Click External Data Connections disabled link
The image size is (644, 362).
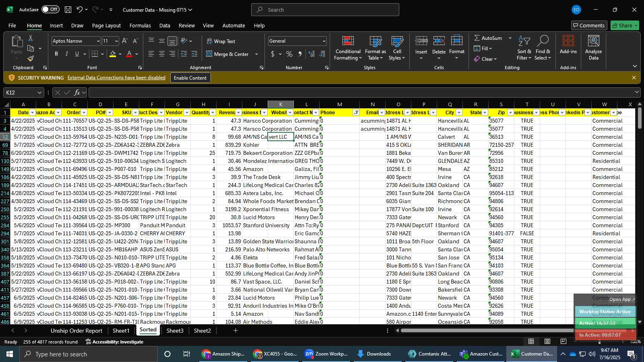click(x=116, y=78)
